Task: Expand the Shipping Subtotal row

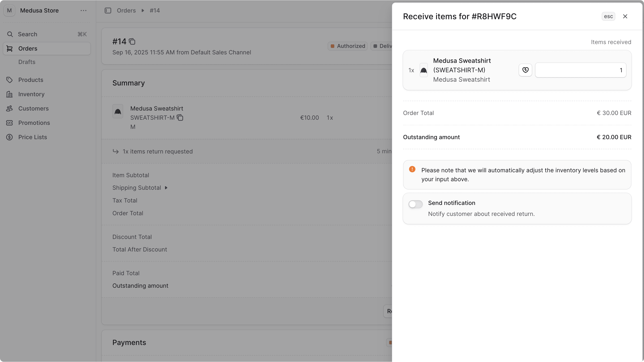Action: pyautogui.click(x=166, y=188)
